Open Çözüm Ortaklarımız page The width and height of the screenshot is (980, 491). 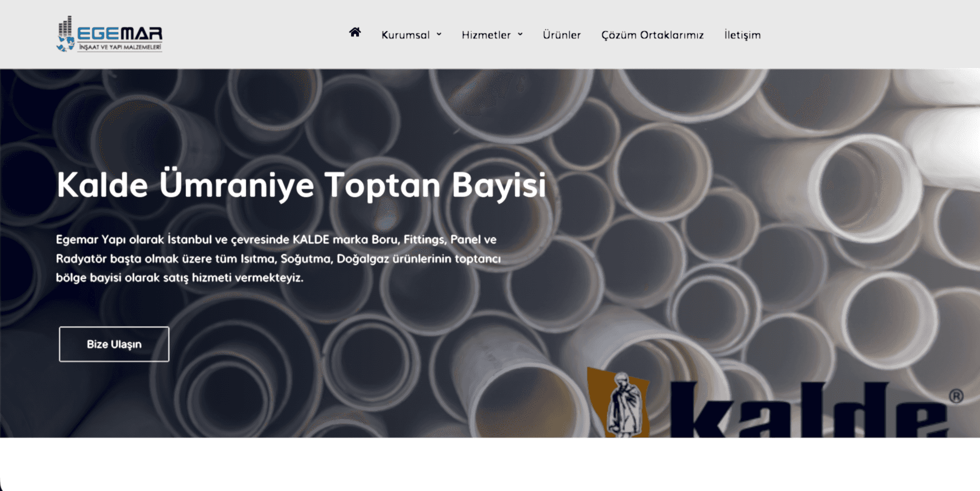[652, 35]
